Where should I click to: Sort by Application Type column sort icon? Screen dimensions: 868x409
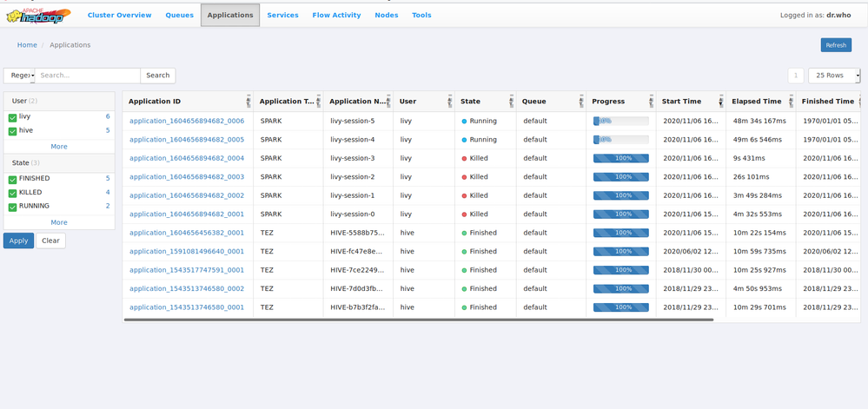pos(318,102)
